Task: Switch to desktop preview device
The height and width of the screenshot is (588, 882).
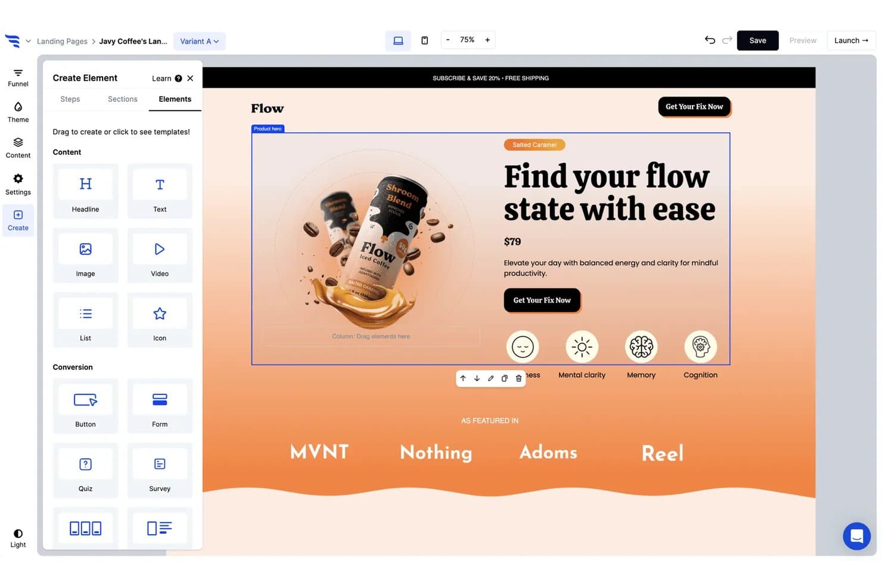Action: (x=398, y=41)
